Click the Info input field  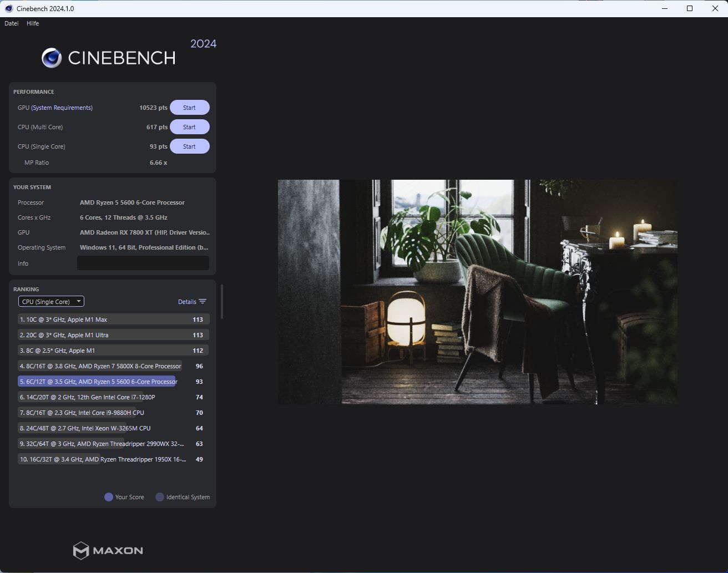pyautogui.click(x=143, y=263)
